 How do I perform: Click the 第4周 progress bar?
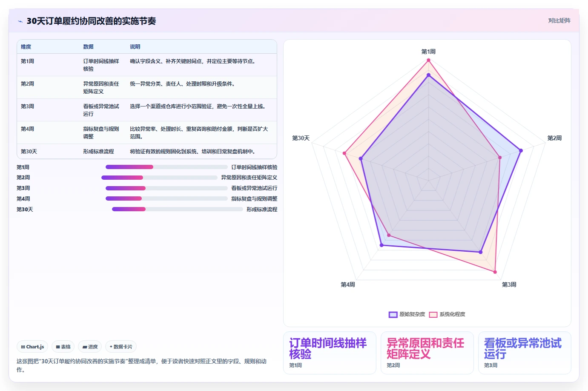point(166,198)
